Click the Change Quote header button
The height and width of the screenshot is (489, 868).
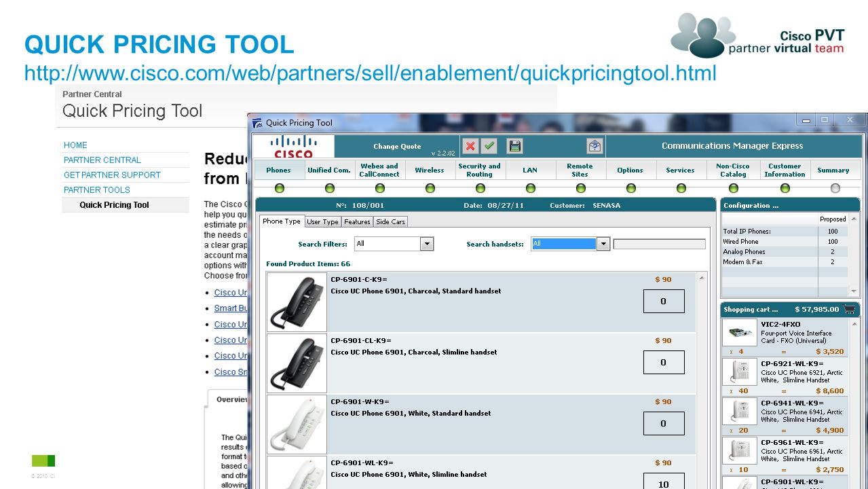click(x=397, y=146)
